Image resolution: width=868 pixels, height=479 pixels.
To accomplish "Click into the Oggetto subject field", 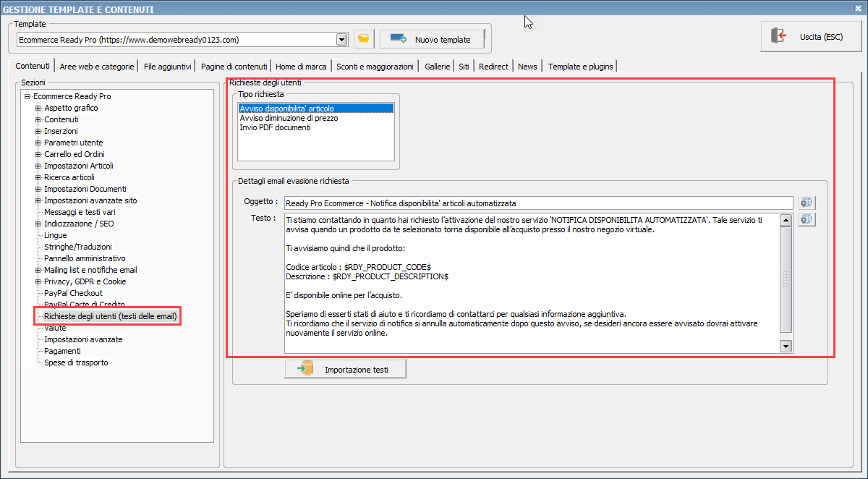I will coord(539,203).
